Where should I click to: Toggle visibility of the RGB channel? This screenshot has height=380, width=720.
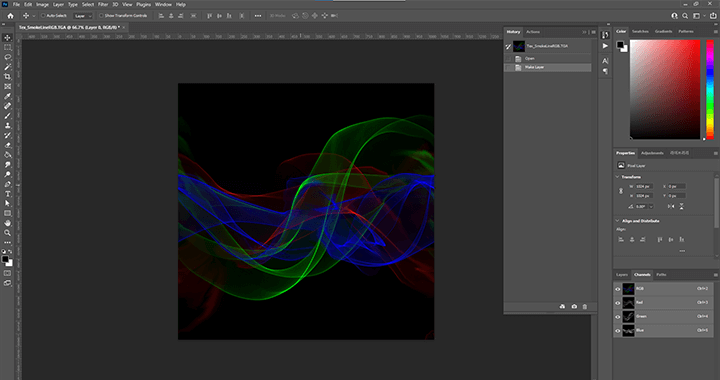pyautogui.click(x=618, y=289)
